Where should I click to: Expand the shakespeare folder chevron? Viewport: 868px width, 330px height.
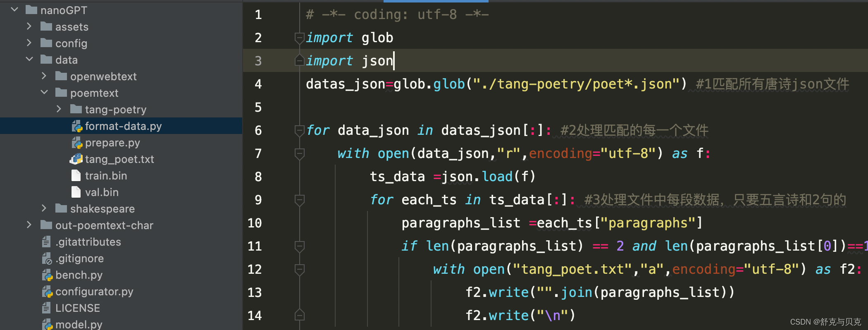click(x=44, y=208)
